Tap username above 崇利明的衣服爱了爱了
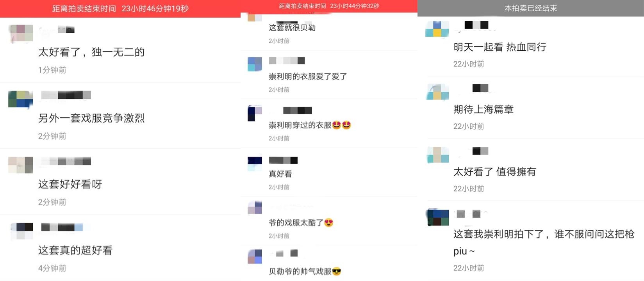Image resolution: width=644 pixels, height=281 pixels. point(287,60)
